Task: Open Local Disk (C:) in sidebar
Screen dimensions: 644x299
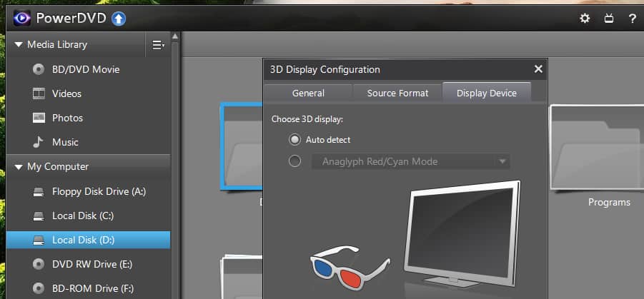Action: [83, 216]
